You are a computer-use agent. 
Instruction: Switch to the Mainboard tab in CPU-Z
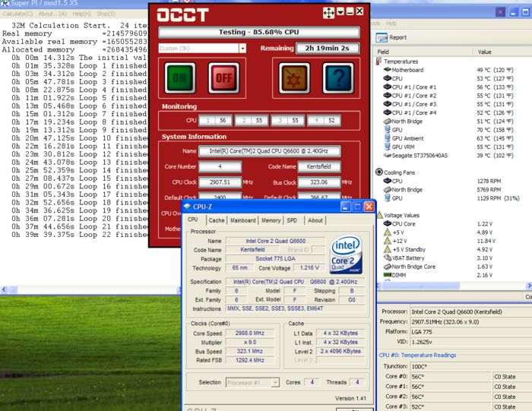click(243, 220)
